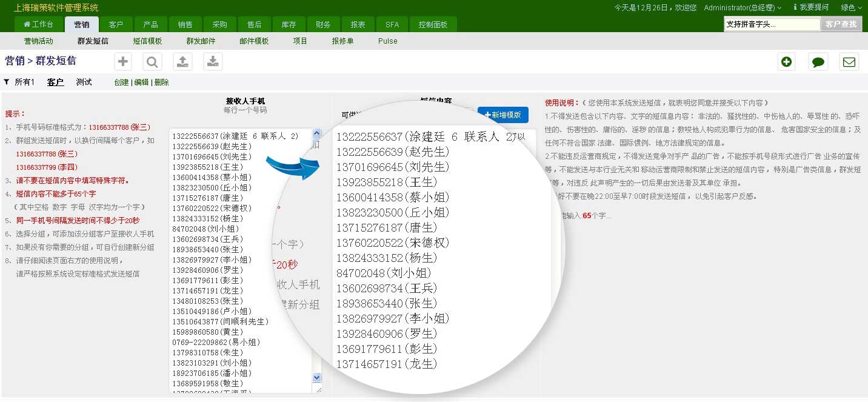Click the upload icon in the 群发短信 toolbar

[182, 61]
